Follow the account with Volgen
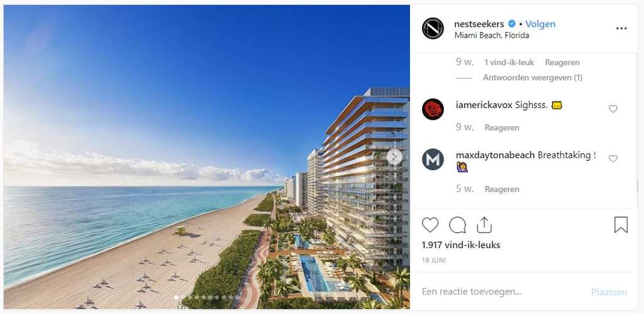 (x=540, y=24)
